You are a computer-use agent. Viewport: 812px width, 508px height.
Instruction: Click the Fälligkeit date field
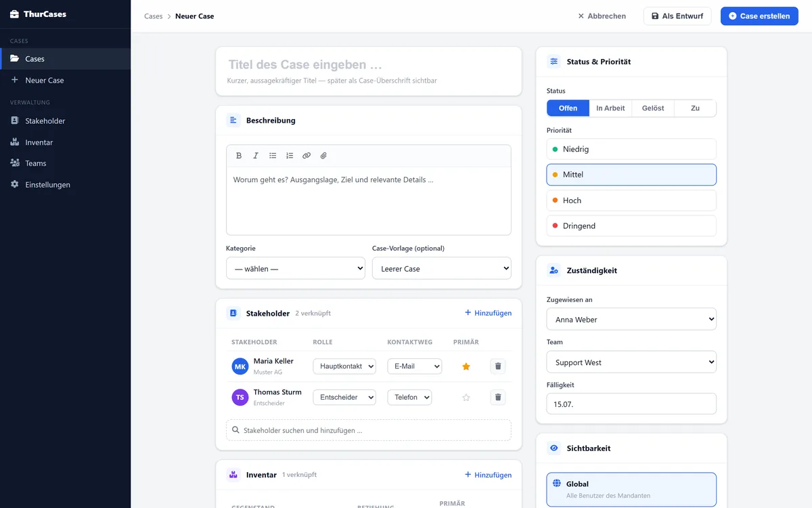coord(631,404)
